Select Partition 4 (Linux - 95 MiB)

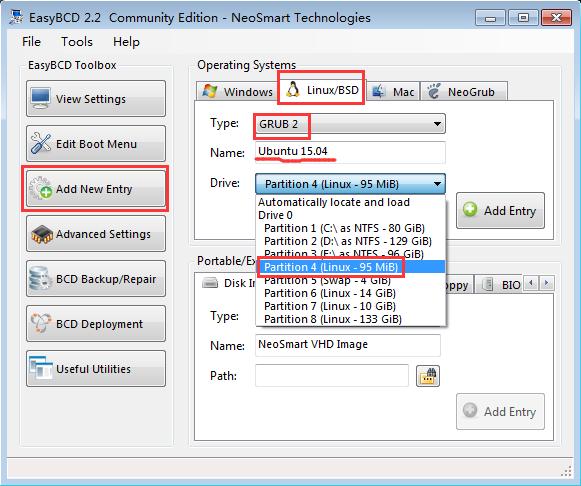point(351,267)
